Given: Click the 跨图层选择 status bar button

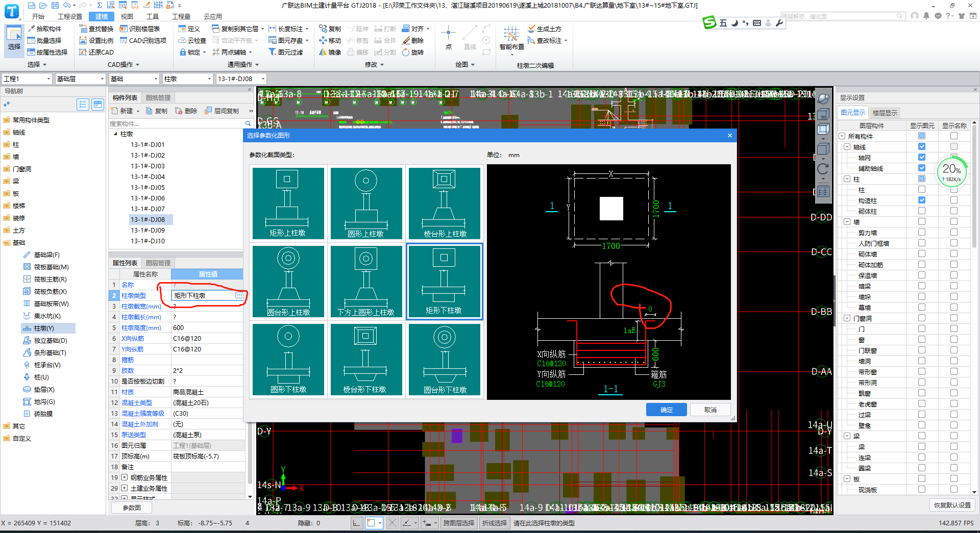Looking at the screenshot, I should pyautogui.click(x=458, y=523).
